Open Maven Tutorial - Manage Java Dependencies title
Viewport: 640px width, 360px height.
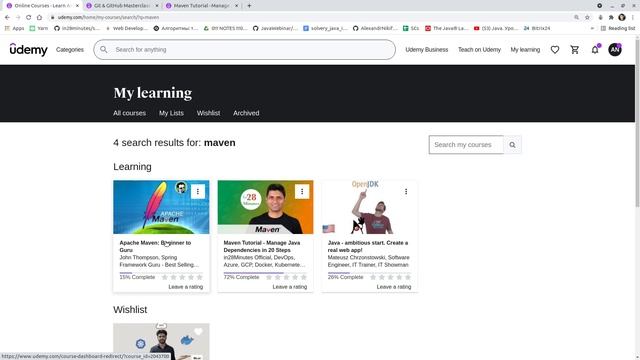[262, 246]
